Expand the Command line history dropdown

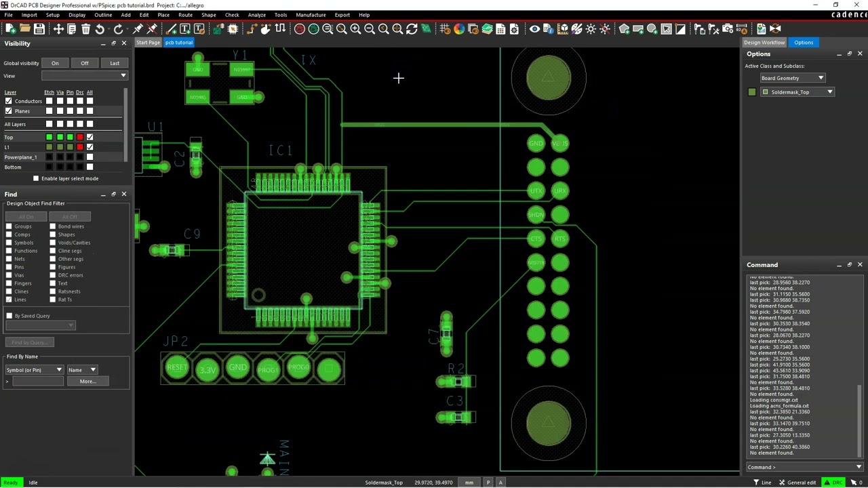point(859,467)
